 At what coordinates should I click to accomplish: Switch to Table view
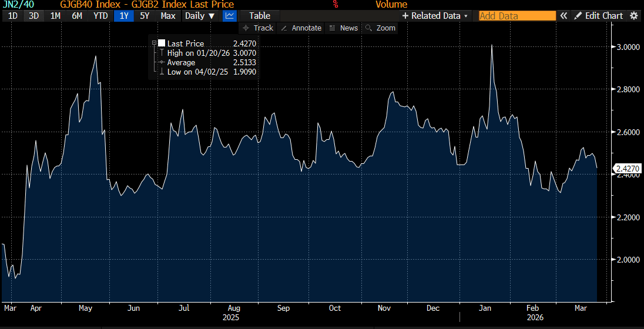pos(260,16)
